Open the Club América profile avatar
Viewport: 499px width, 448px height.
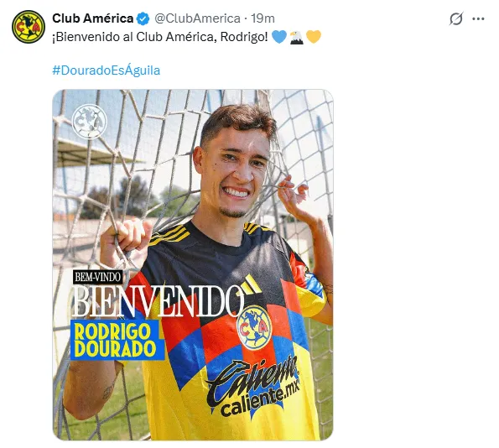click(29, 27)
